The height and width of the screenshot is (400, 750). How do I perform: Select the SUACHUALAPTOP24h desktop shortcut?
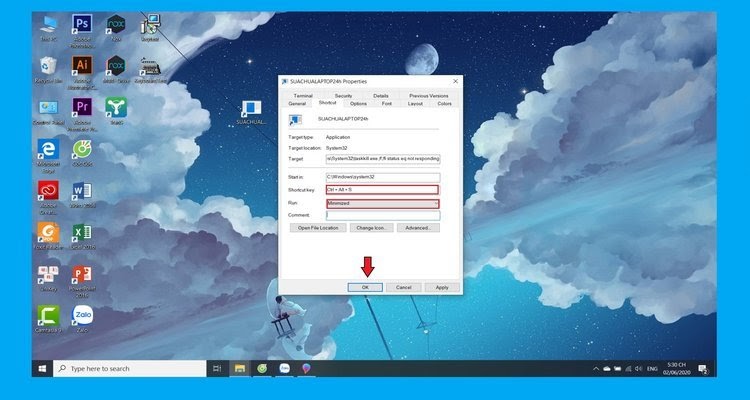251,110
